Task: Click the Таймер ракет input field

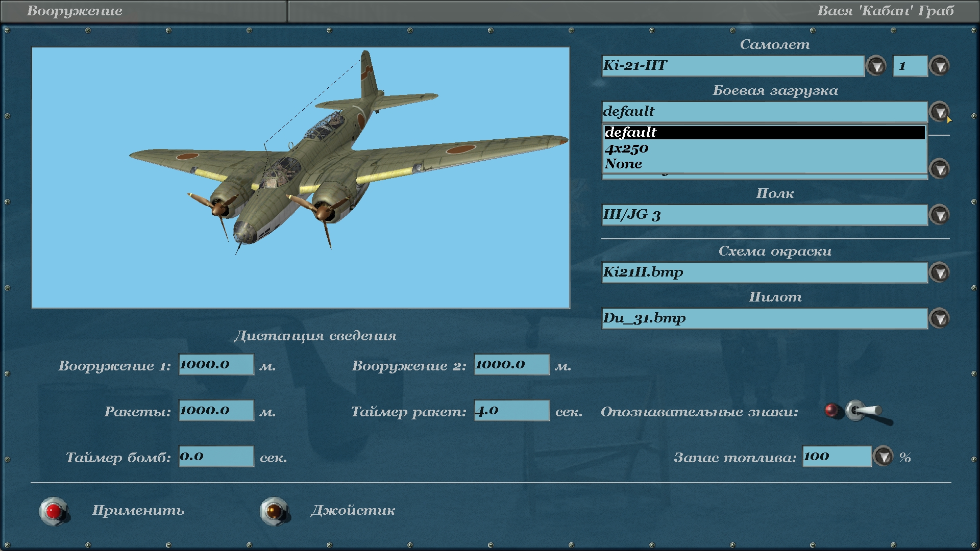Action: tap(511, 411)
